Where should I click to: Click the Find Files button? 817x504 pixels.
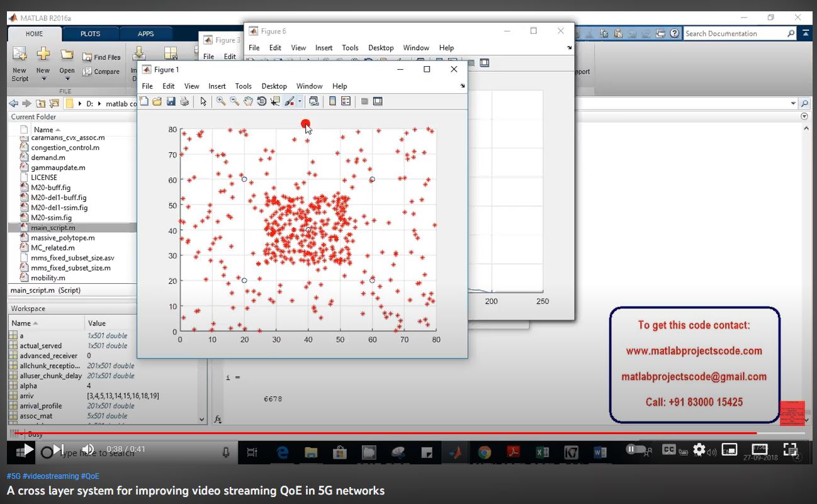101,57
